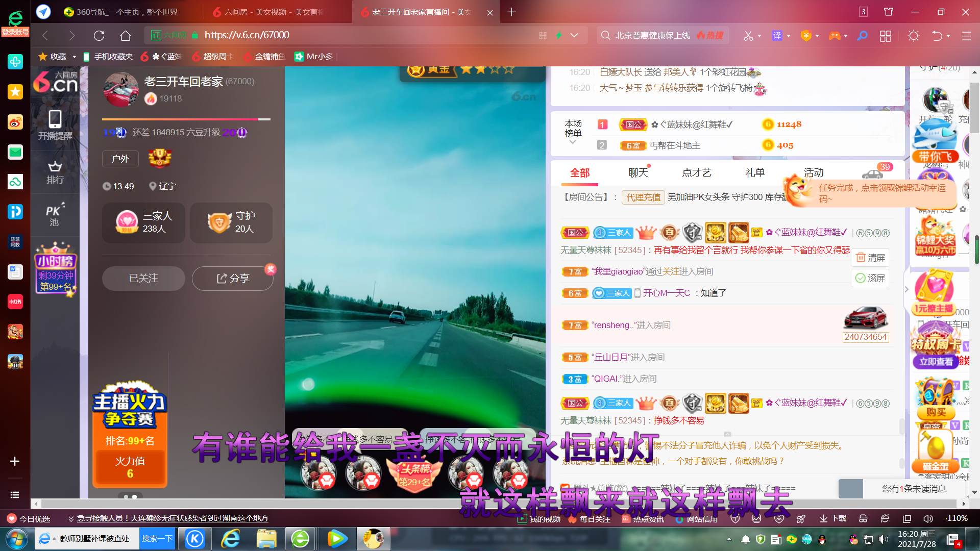Click the 搜索一下 taskbar search button
This screenshot has width=980, height=551.
[157, 539]
